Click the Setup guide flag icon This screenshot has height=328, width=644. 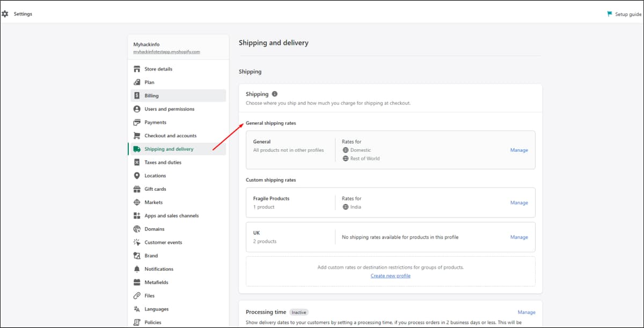pyautogui.click(x=610, y=14)
